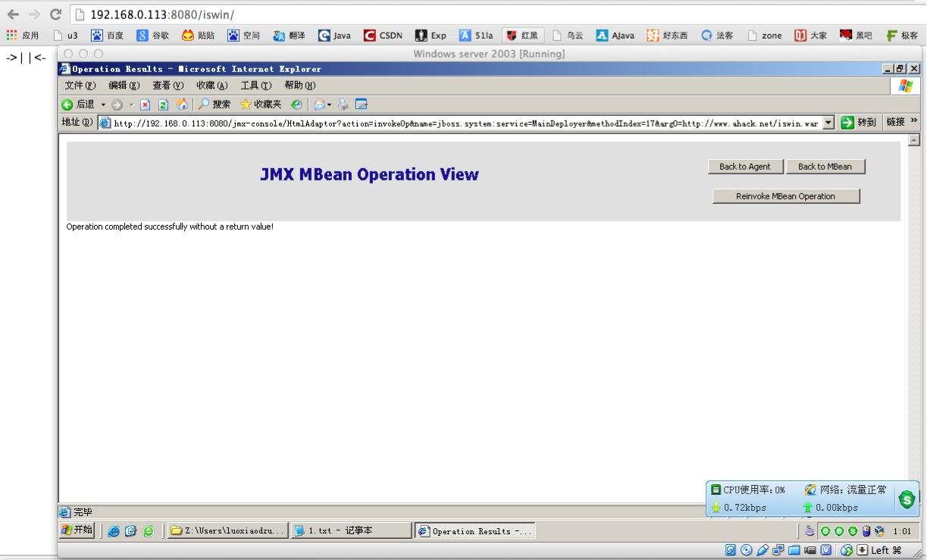This screenshot has width=927, height=560.
Task: Open the 工具 (Tools) menu
Action: click(x=255, y=86)
